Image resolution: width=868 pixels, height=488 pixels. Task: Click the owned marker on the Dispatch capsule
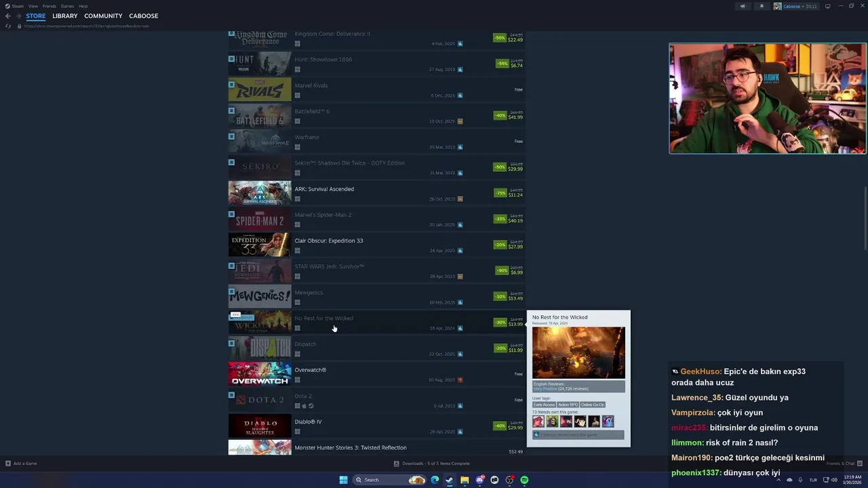[x=231, y=343]
